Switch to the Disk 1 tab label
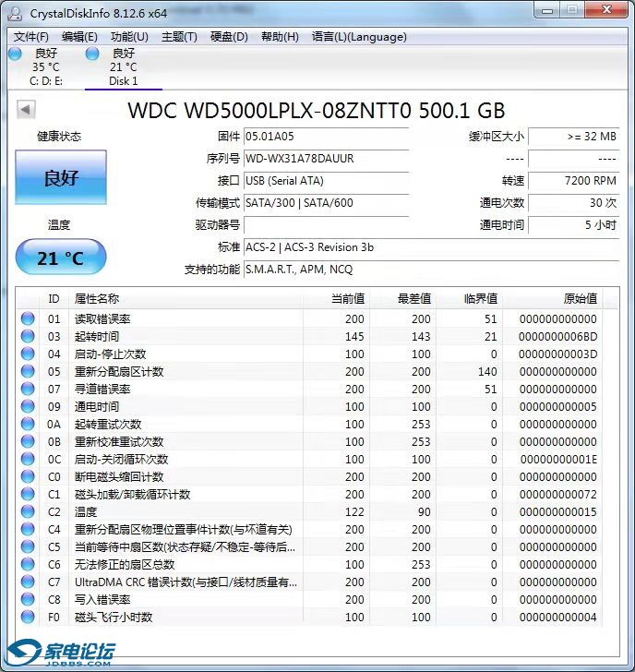 [124, 81]
